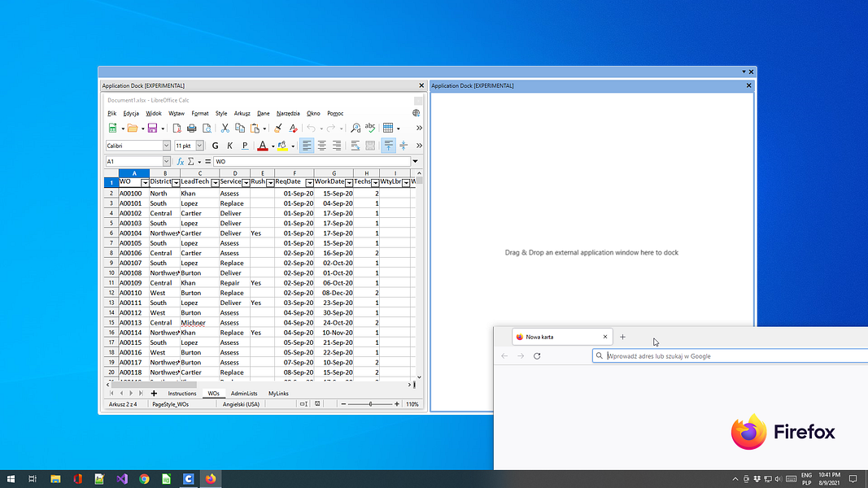Expand the District column filter dropdown

[x=175, y=183]
